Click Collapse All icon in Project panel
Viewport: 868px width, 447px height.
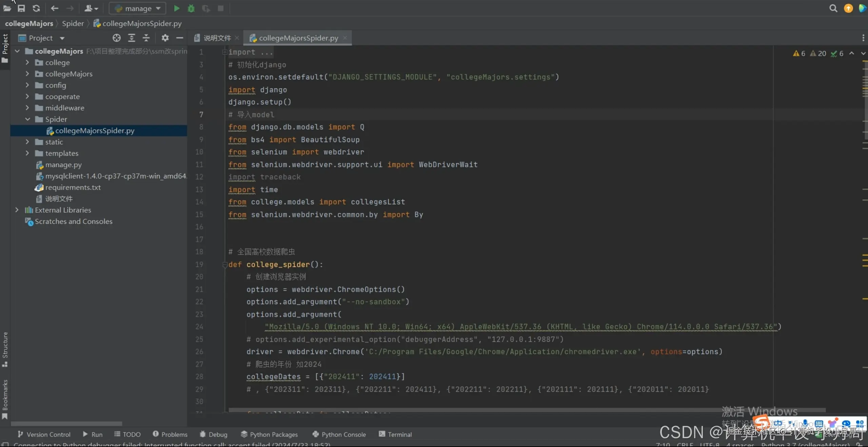coord(146,38)
